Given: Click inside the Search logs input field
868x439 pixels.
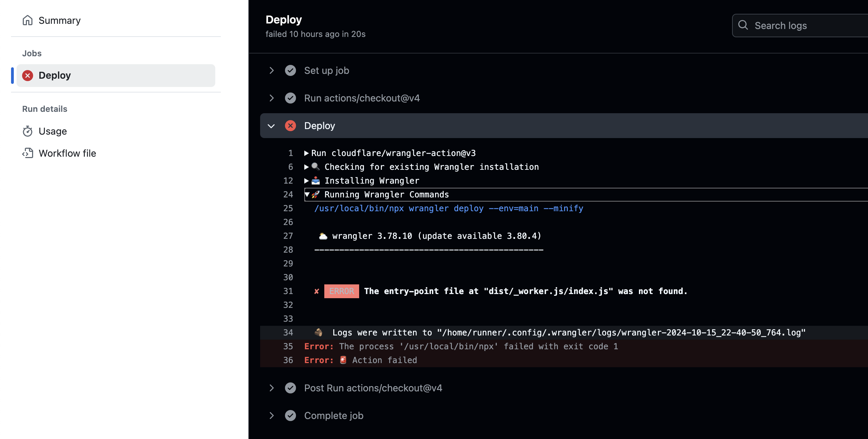Looking at the screenshot, I should pyautogui.click(x=793, y=25).
